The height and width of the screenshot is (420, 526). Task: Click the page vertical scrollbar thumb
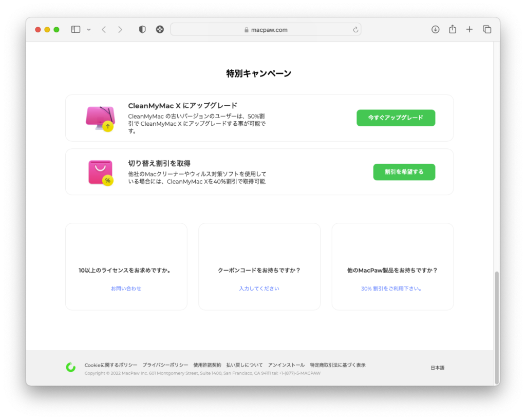[x=497, y=328]
